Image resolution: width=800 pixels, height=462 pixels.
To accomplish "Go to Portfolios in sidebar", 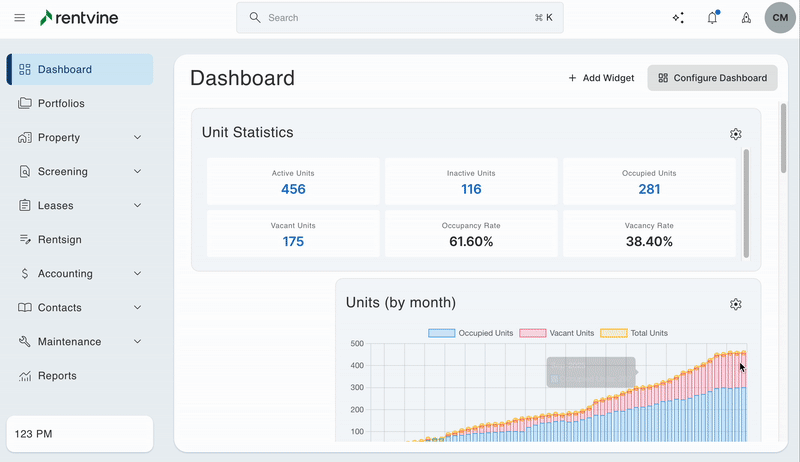I will click(x=61, y=104).
